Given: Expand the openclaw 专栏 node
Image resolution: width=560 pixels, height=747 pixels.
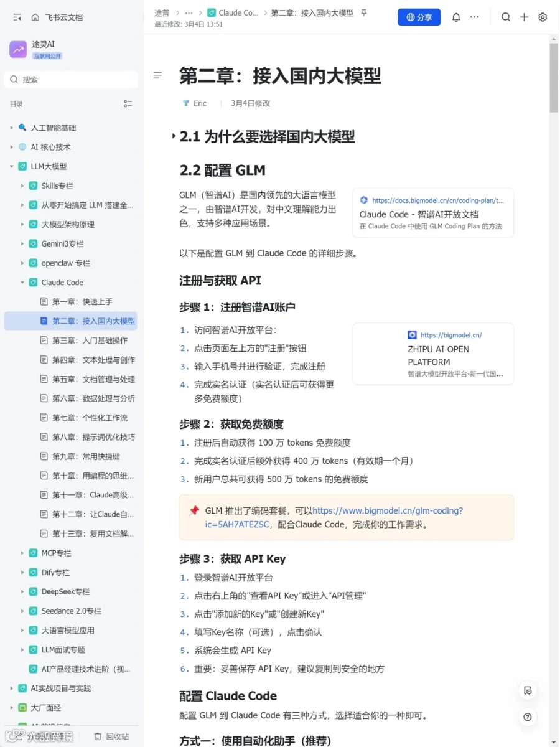Looking at the screenshot, I should [x=22, y=263].
